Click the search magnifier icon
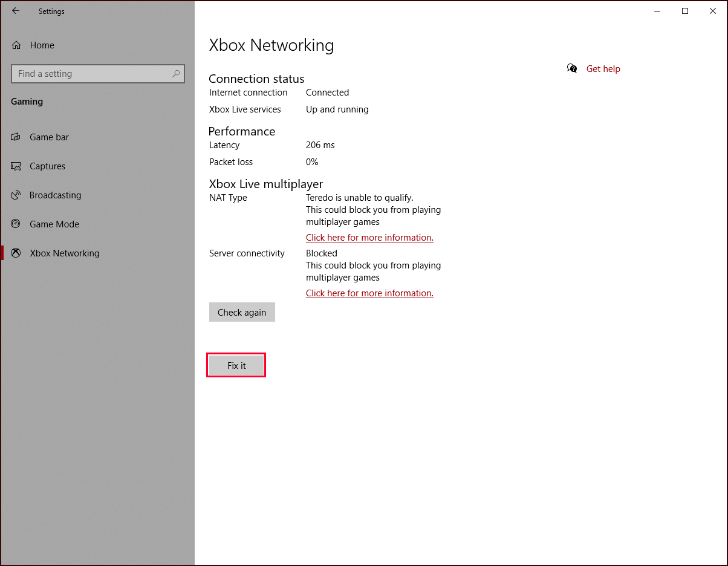The width and height of the screenshot is (728, 566). (176, 74)
